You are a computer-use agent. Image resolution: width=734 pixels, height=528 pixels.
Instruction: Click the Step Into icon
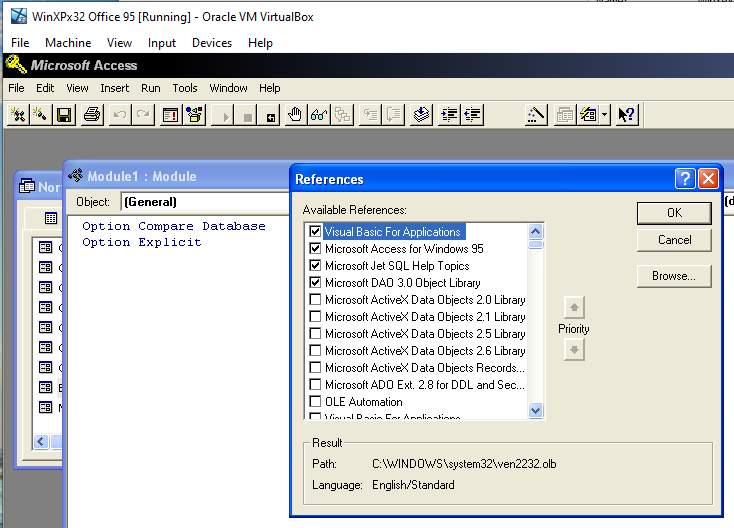click(x=371, y=115)
